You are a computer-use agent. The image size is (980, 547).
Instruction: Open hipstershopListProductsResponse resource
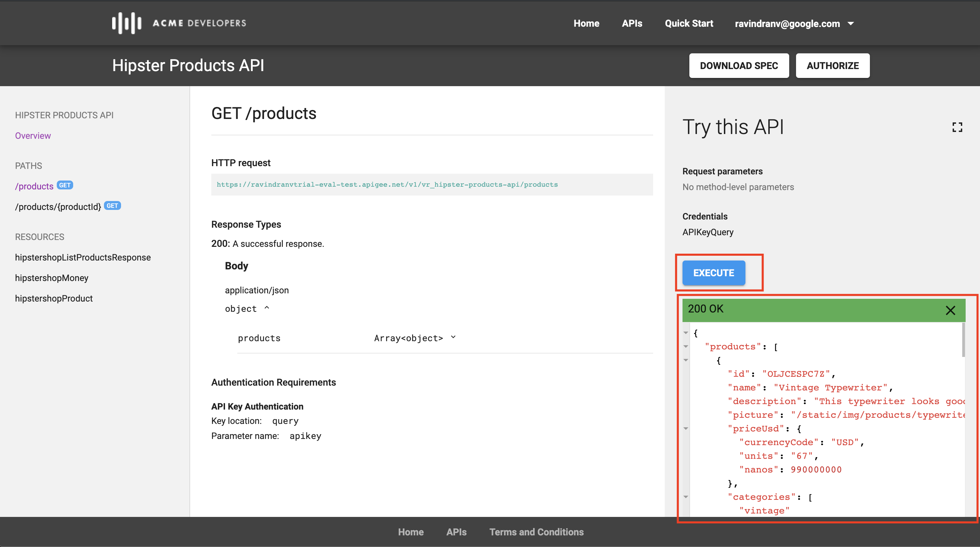coord(83,257)
